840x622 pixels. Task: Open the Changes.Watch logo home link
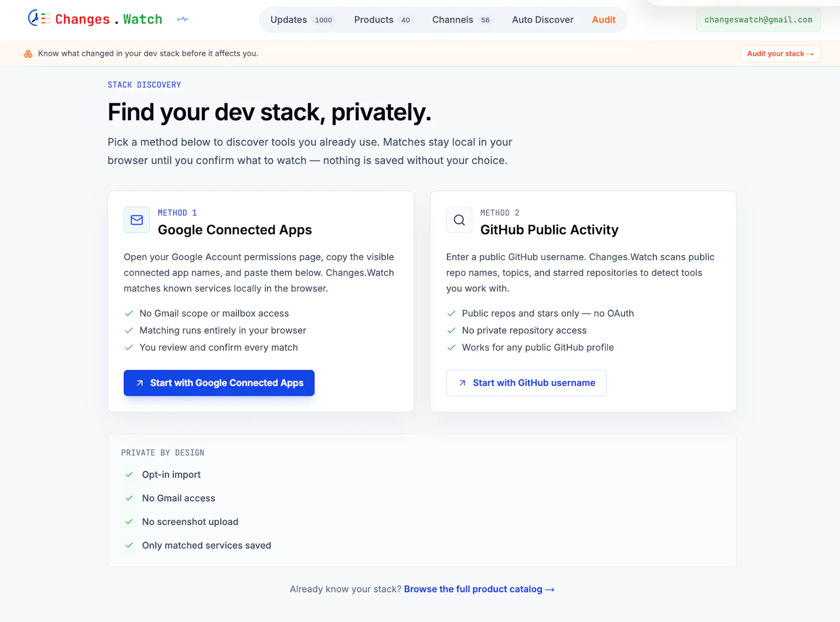[95, 19]
